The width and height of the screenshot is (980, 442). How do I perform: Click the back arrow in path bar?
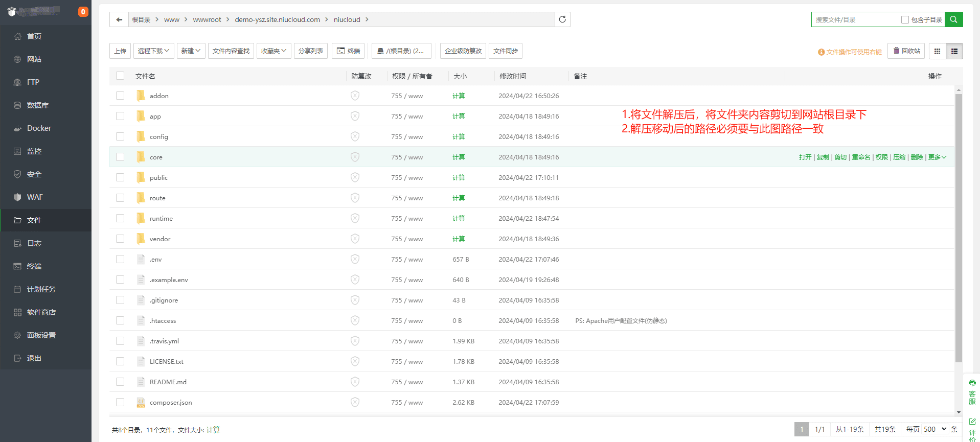(x=119, y=19)
